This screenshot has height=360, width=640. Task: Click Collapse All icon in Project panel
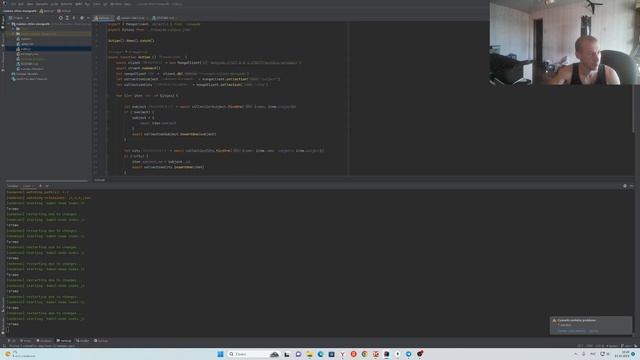[x=74, y=18]
